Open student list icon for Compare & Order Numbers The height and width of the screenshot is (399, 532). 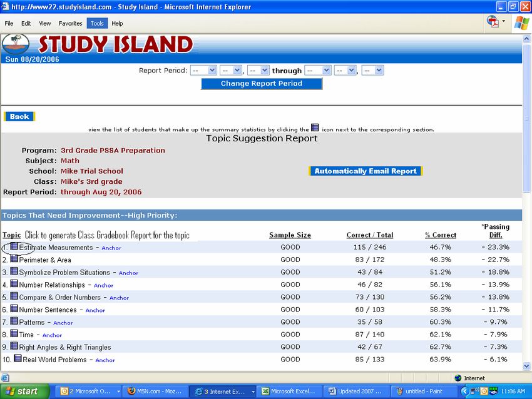coord(14,296)
